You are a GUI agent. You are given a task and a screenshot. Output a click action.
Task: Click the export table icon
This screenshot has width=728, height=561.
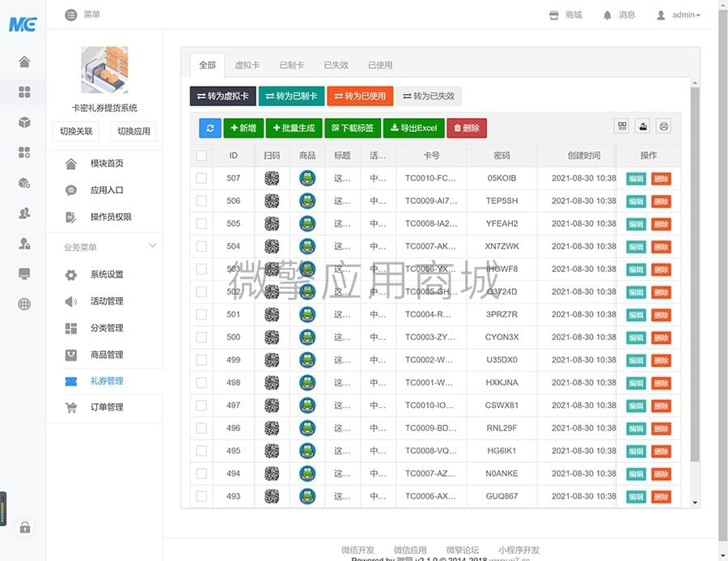click(x=642, y=126)
